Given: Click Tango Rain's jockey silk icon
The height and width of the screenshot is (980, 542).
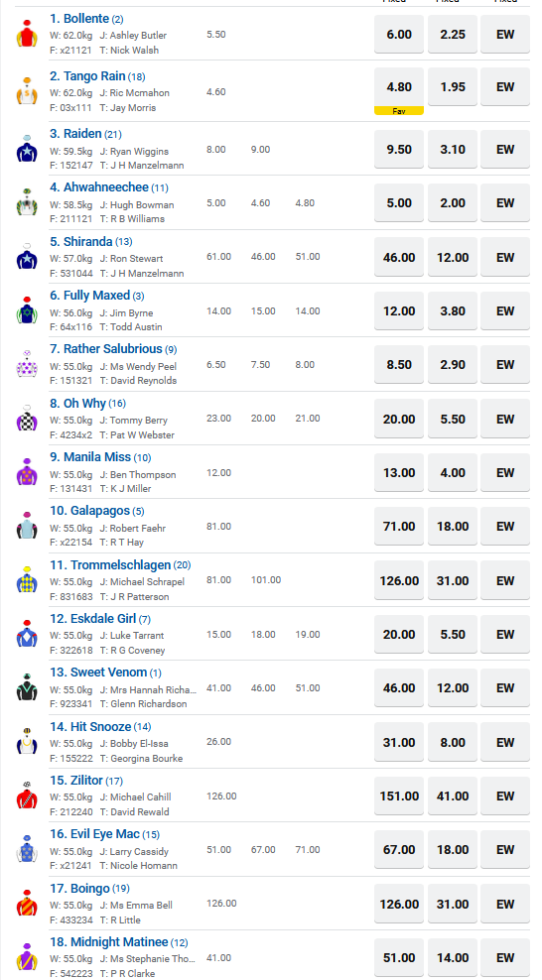Looking at the screenshot, I should click(27, 91).
